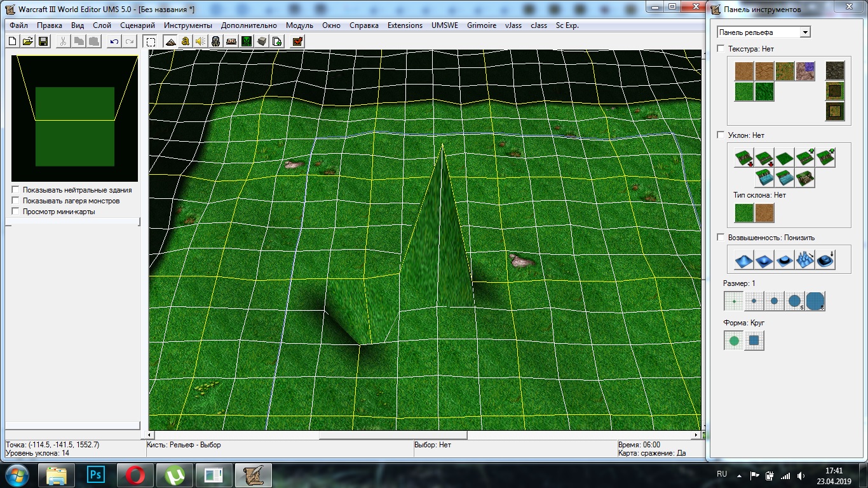
Task: Activate the dashed-rectangle selection brush
Action: [x=151, y=41]
